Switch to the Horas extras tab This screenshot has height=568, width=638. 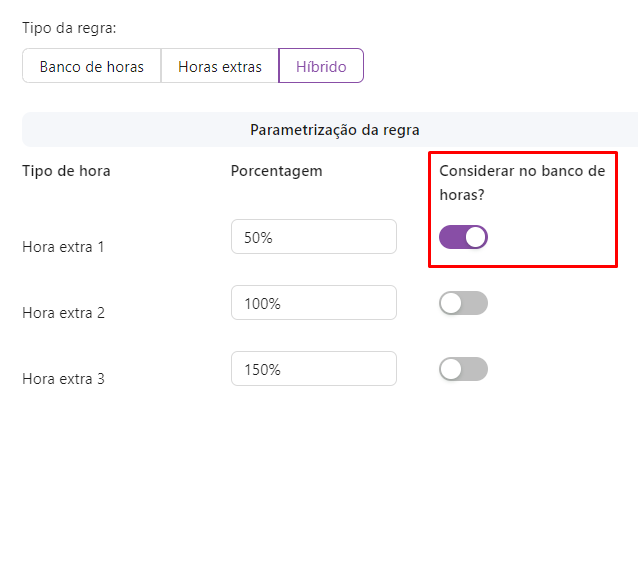click(220, 67)
